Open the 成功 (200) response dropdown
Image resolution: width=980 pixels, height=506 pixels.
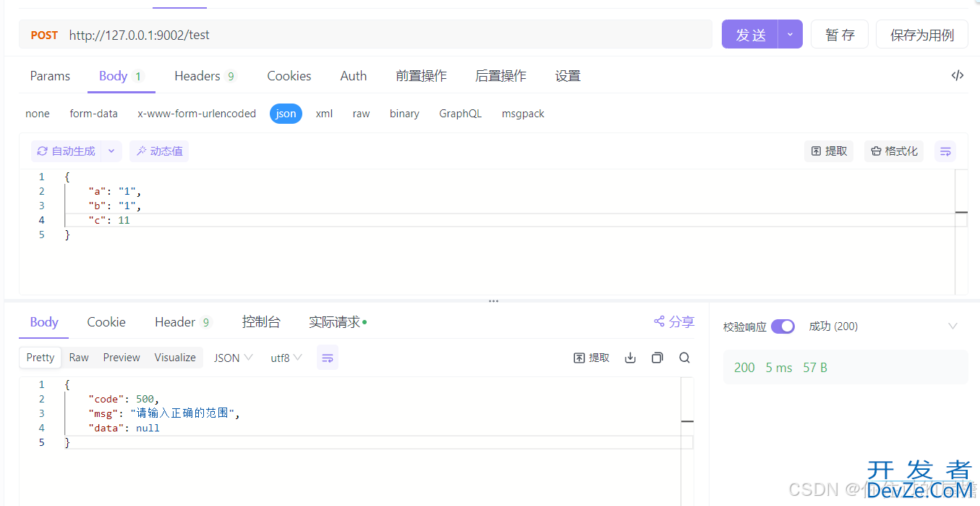885,326
